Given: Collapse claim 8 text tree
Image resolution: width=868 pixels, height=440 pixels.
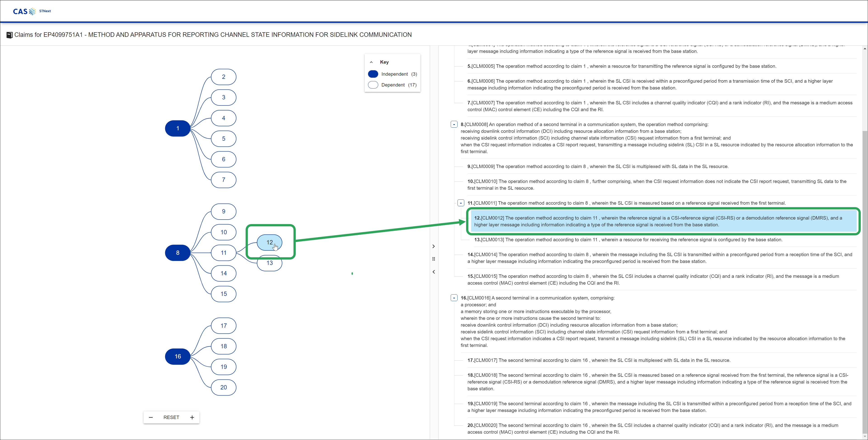Looking at the screenshot, I should tap(454, 124).
